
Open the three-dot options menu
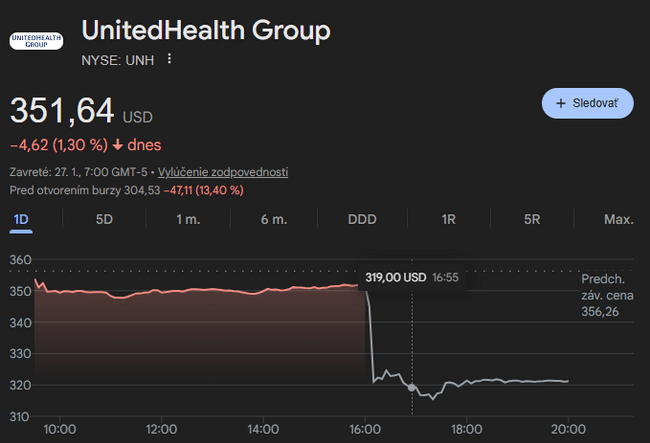169,59
